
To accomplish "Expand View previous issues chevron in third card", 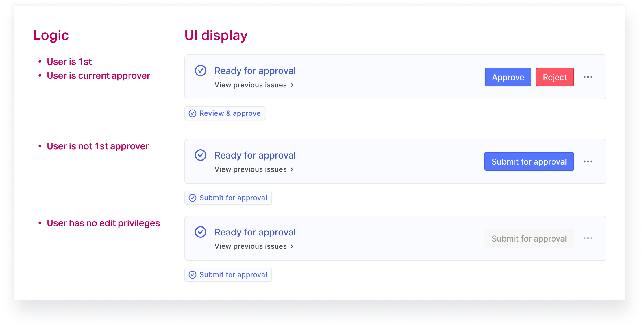I will (292, 246).
